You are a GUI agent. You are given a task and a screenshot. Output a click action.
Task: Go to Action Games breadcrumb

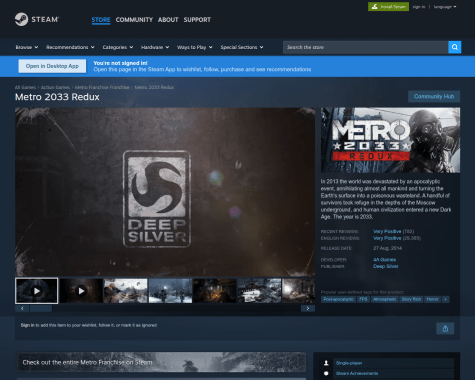tap(55, 87)
